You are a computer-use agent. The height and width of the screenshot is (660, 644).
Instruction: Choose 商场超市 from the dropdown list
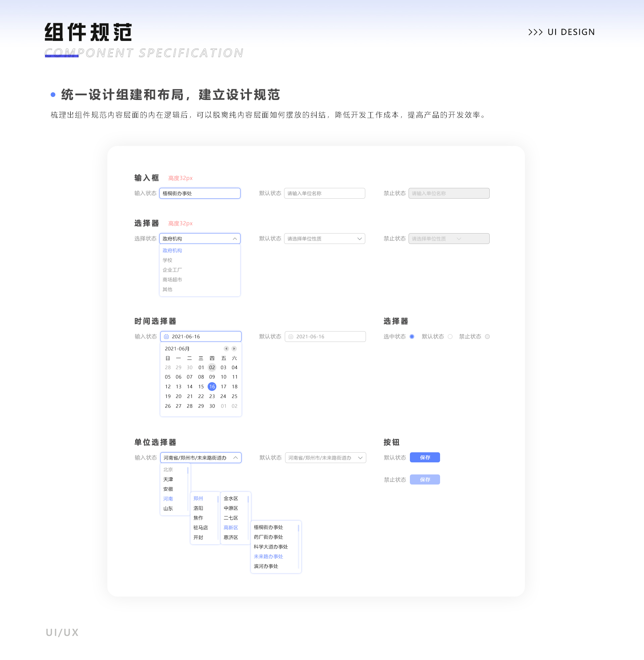(x=172, y=280)
